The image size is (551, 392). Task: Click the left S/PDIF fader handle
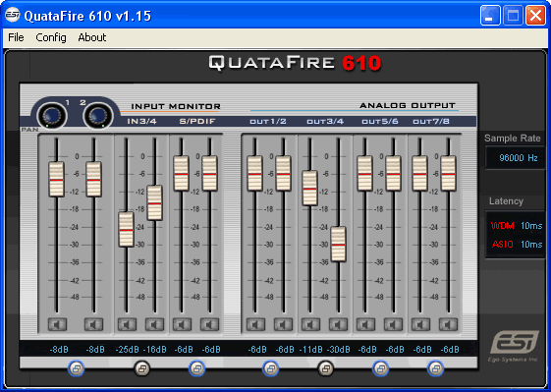coord(182,174)
